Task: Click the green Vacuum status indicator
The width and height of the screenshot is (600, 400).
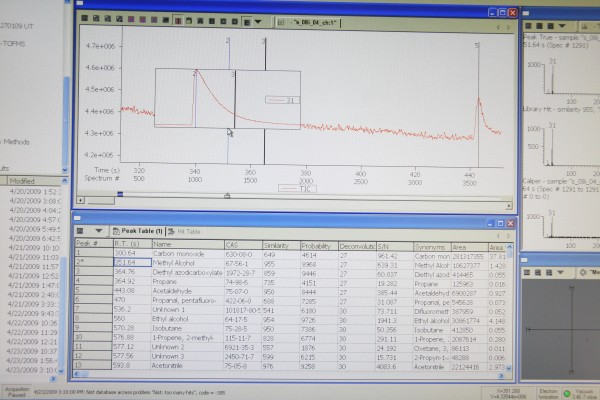Action: tap(567, 393)
